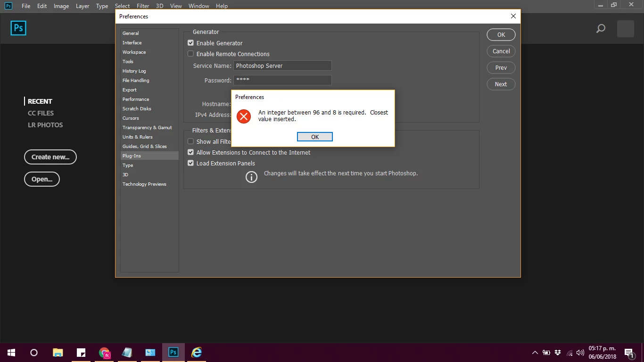The width and height of the screenshot is (644, 362).
Task: Select Guides, Grid & Slices category
Action: (149, 146)
